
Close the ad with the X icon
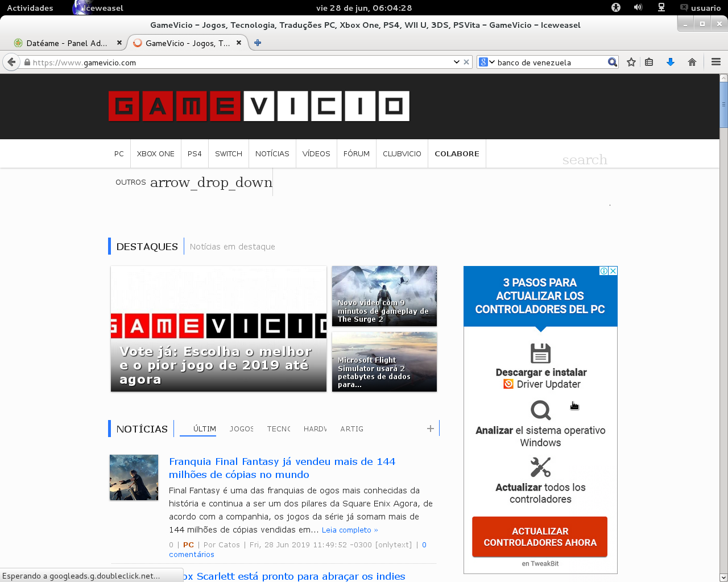pos(613,271)
